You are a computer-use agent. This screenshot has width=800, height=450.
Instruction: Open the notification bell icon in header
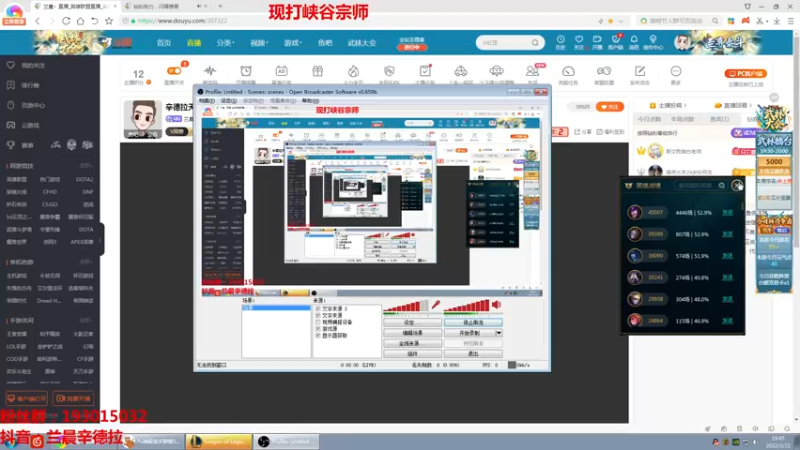click(634, 39)
